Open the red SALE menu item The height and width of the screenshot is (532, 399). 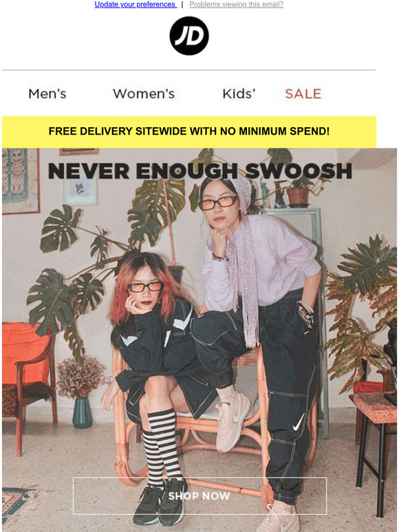tap(303, 93)
